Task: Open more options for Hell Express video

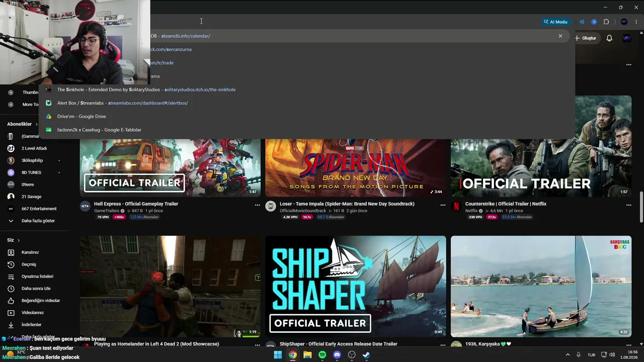Action: point(258,205)
